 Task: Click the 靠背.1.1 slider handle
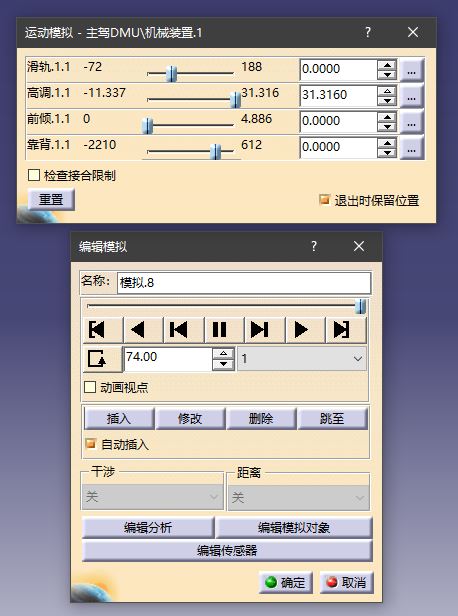(x=215, y=151)
